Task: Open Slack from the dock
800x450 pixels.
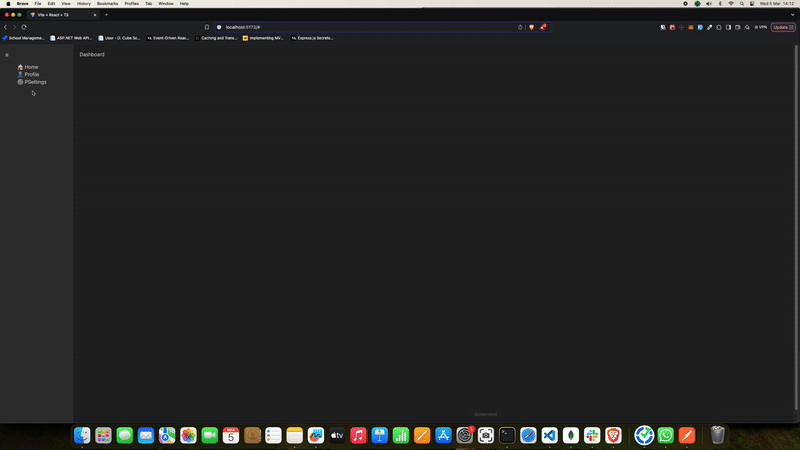Action: point(592,435)
